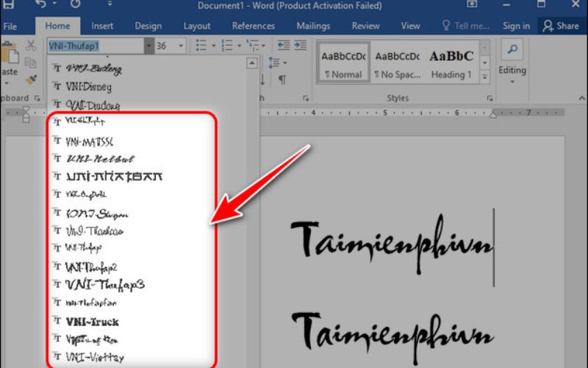Apply the Normal style
The width and height of the screenshot is (588, 368).
(x=343, y=62)
